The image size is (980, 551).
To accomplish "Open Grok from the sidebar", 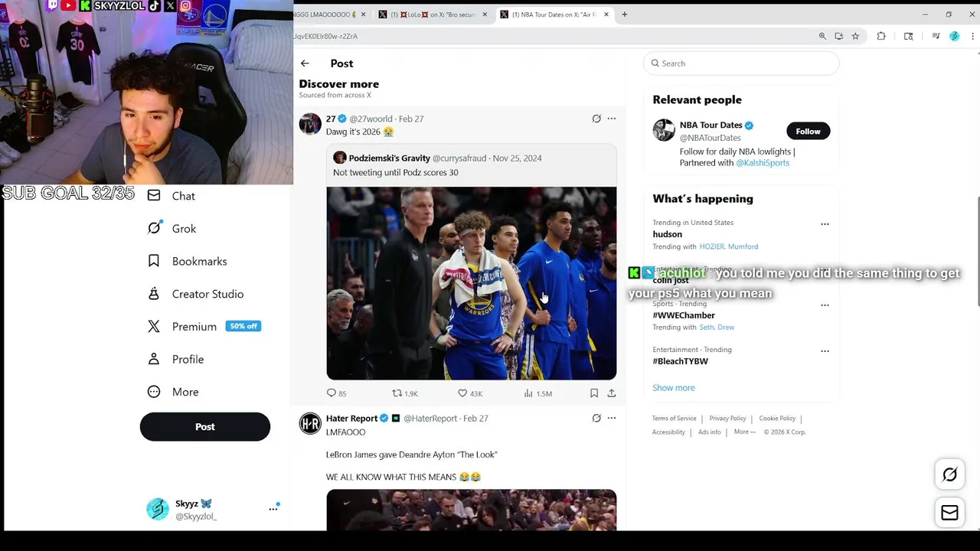I will (x=171, y=228).
